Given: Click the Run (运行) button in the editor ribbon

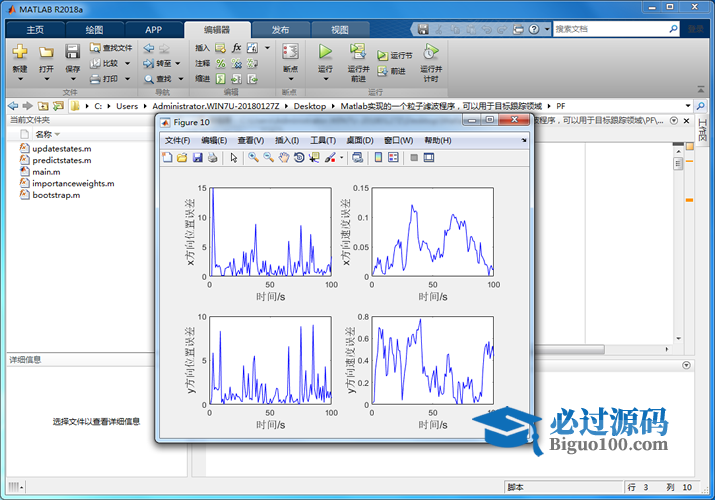Looking at the screenshot, I should click(x=325, y=55).
